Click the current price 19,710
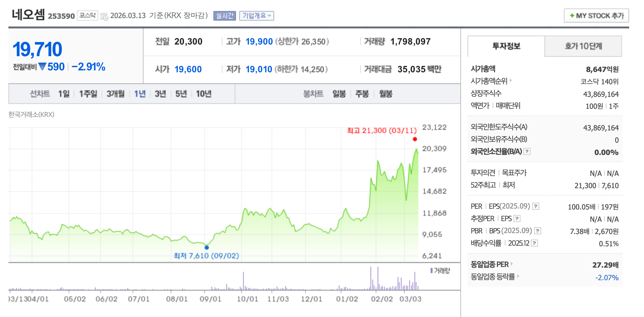The width and height of the screenshot is (644, 317). click(38, 49)
